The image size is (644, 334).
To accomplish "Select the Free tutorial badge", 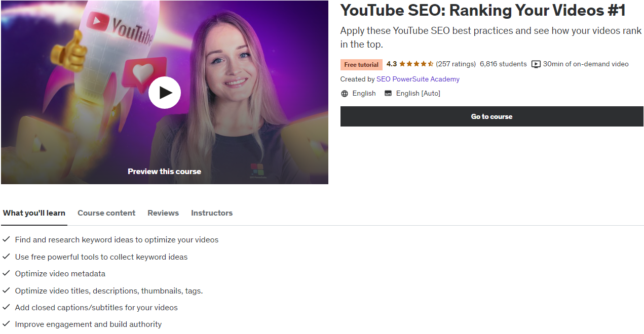I will (361, 64).
